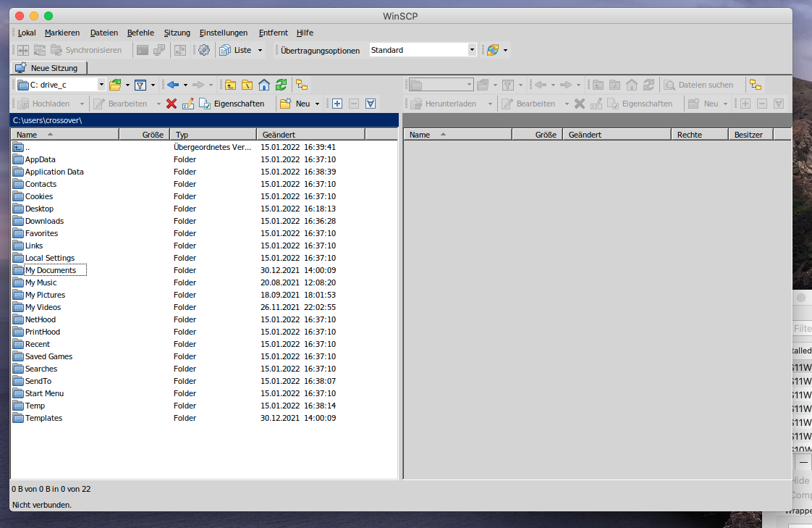This screenshot has width=812, height=528.
Task: Sort local files by Geändert column header
Action: (310, 135)
